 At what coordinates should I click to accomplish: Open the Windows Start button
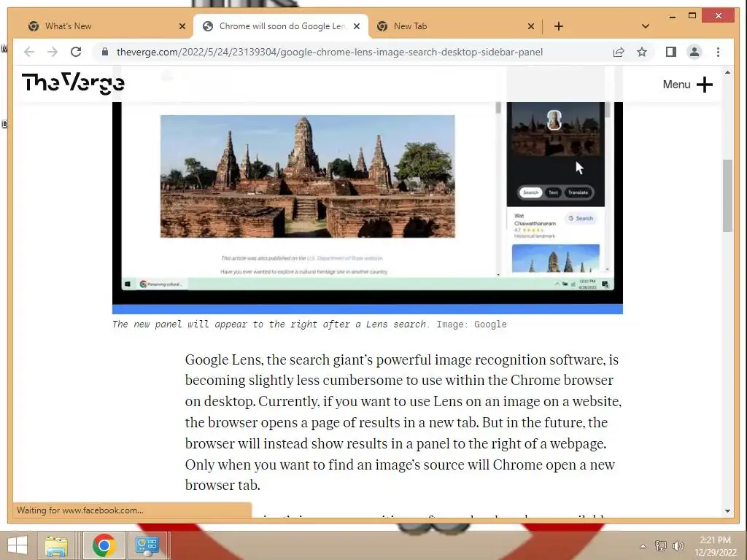click(x=18, y=545)
